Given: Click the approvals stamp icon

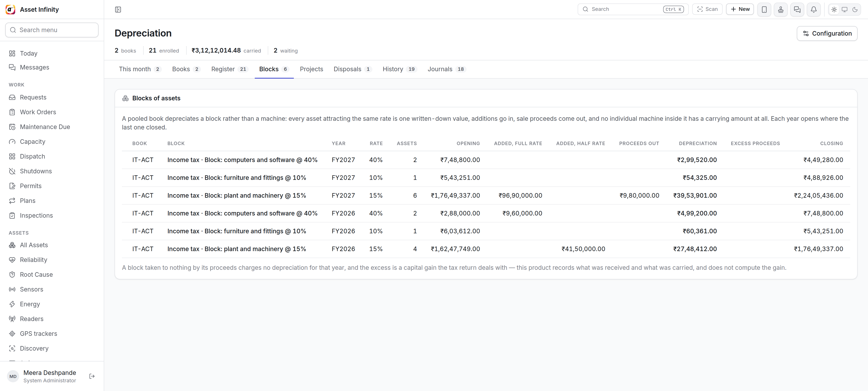Looking at the screenshot, I should click(x=781, y=9).
